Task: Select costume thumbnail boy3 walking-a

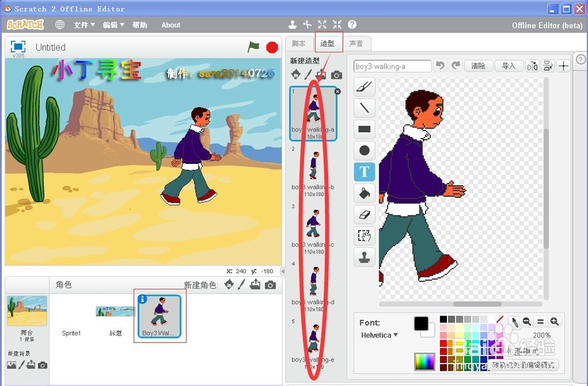Action: (313, 113)
